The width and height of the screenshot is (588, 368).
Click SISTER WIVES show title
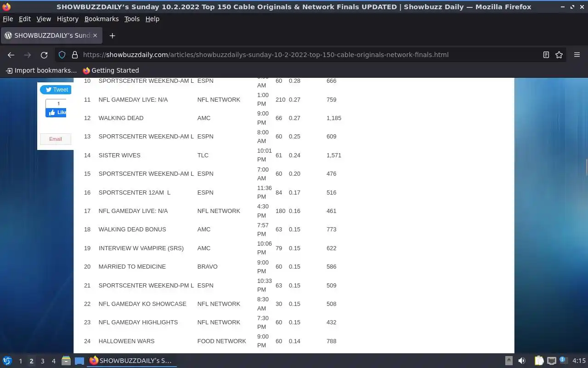pos(119,155)
